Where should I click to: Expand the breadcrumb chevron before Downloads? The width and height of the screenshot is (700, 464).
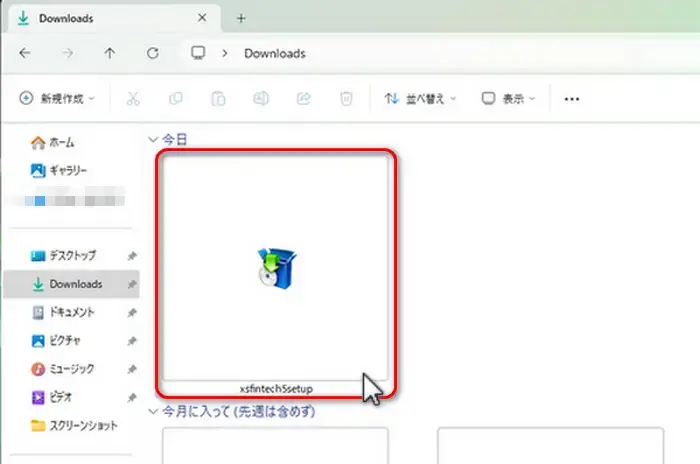[225, 53]
